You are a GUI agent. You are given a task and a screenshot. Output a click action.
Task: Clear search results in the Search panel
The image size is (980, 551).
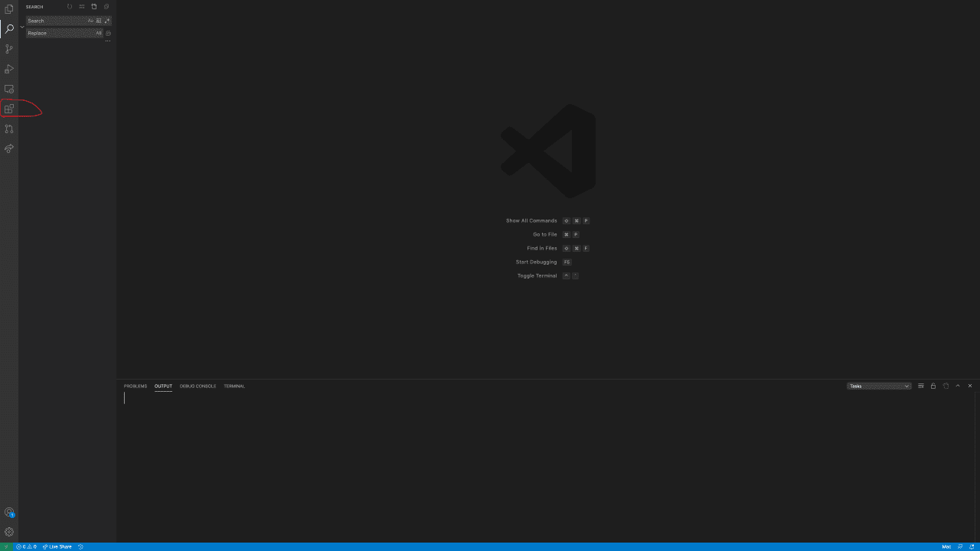coord(82,7)
